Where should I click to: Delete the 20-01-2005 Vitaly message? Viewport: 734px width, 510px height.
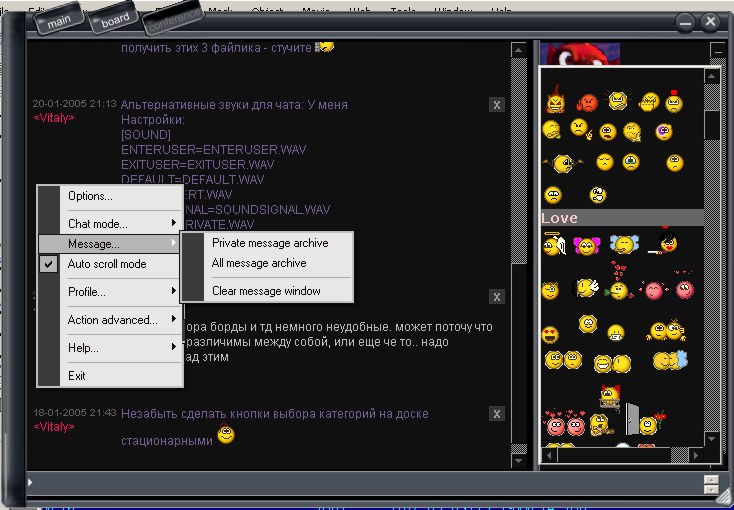click(497, 105)
